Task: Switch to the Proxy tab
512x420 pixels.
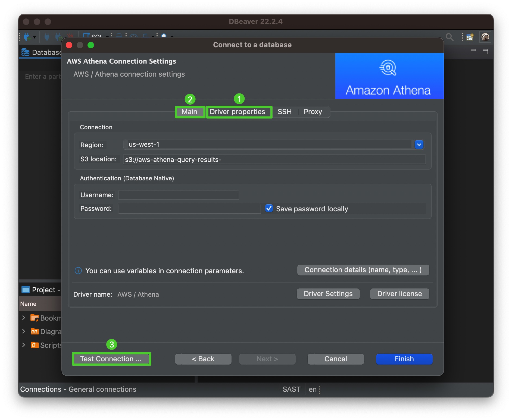Action: pyautogui.click(x=313, y=112)
